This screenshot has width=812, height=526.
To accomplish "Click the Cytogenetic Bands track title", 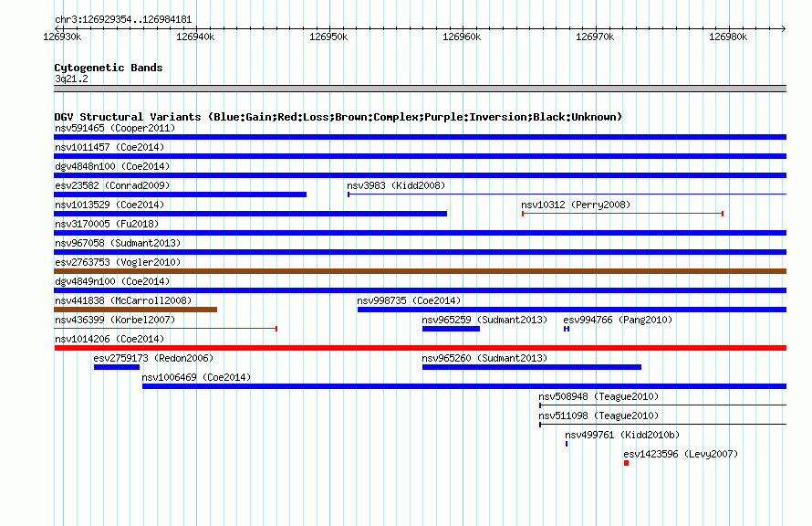I will pos(109,68).
